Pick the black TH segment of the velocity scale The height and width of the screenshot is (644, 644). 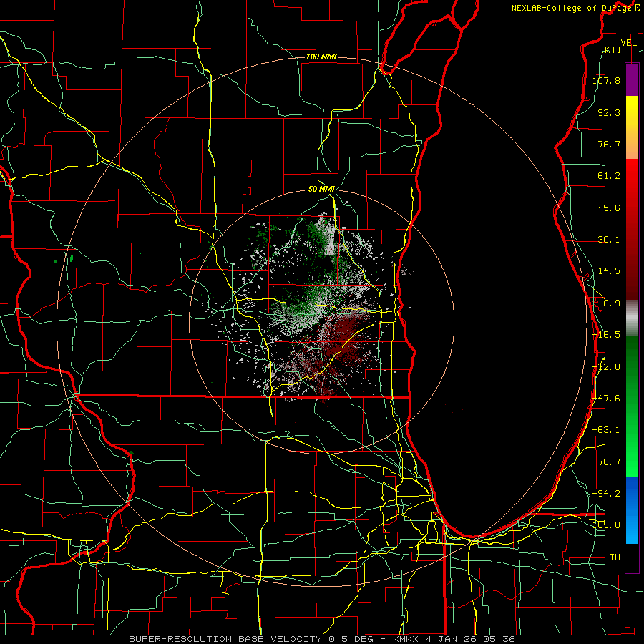[x=632, y=558]
